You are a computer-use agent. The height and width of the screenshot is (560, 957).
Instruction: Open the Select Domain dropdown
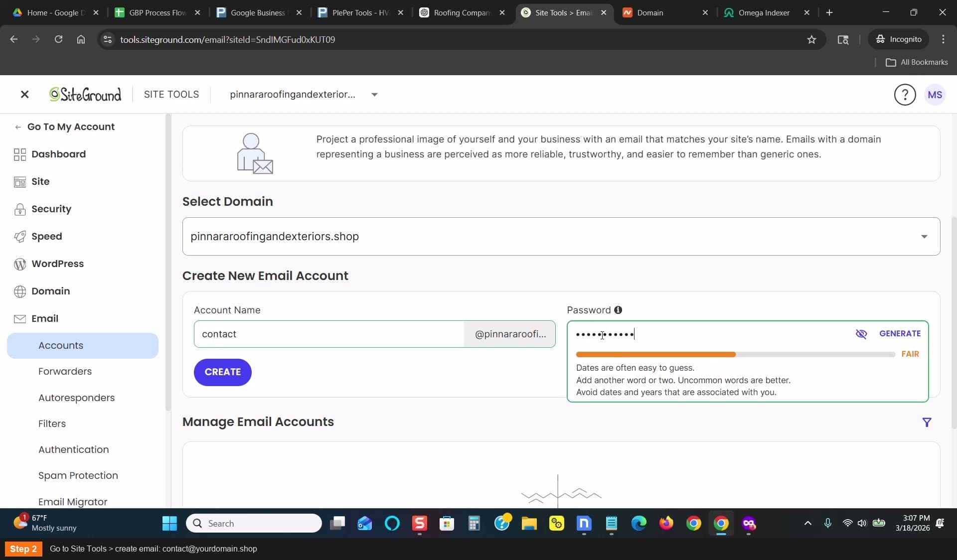(561, 237)
